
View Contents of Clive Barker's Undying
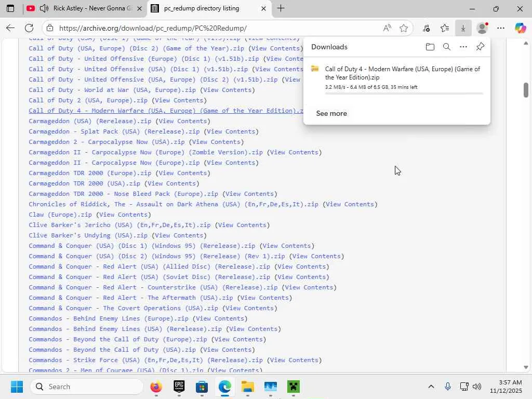179,235
